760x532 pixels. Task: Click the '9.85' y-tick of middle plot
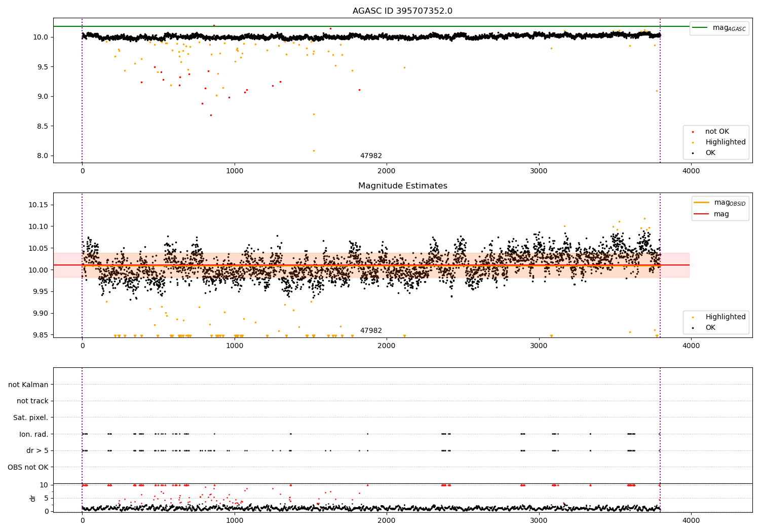coord(41,335)
